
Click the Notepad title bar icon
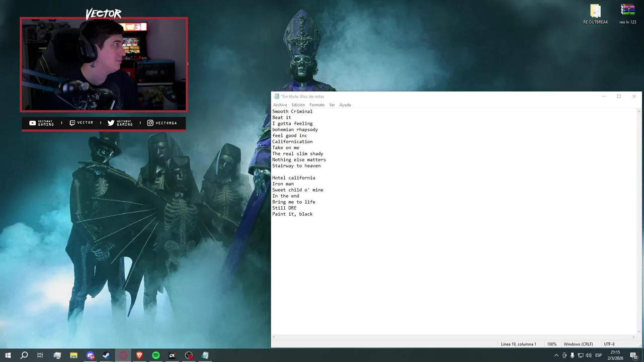[277, 97]
